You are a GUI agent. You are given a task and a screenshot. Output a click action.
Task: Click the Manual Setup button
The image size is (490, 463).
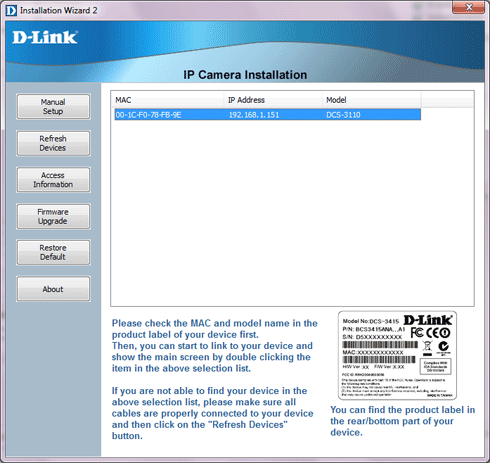pos(53,107)
